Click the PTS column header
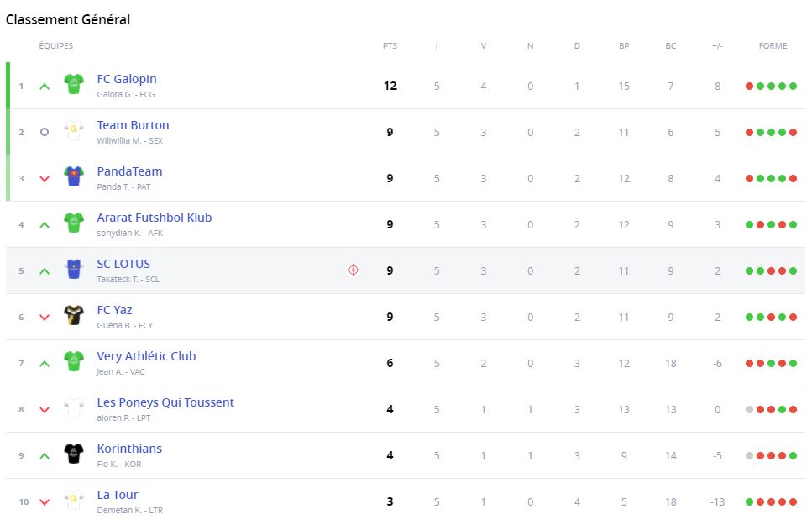This screenshot has height=525, width=812. click(390, 46)
